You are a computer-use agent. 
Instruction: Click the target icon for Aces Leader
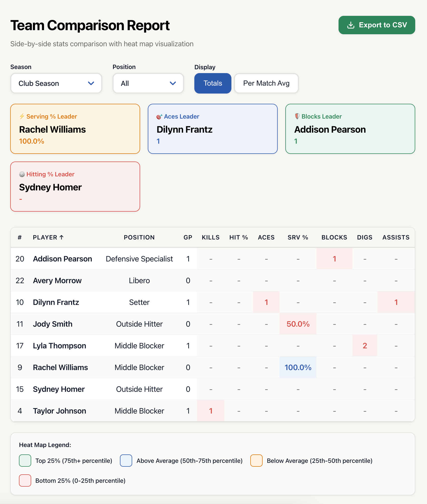(x=159, y=117)
